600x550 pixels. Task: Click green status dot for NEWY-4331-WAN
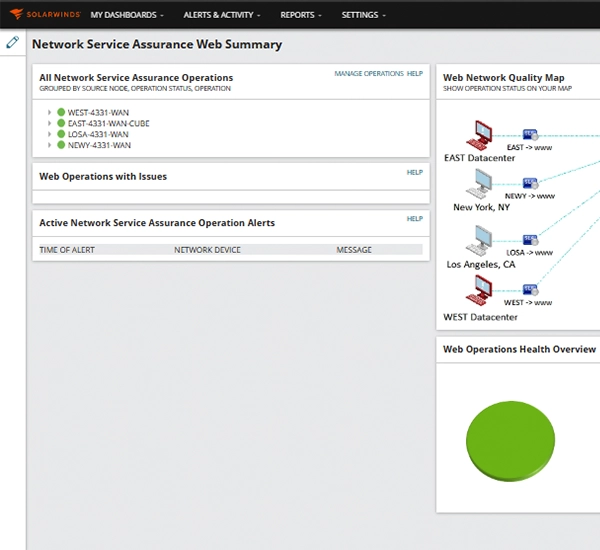pos(61,145)
